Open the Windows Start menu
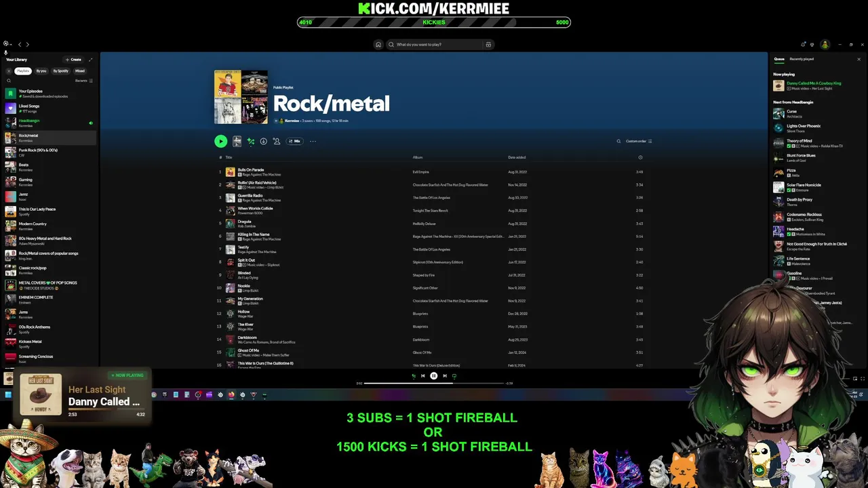 (8, 394)
